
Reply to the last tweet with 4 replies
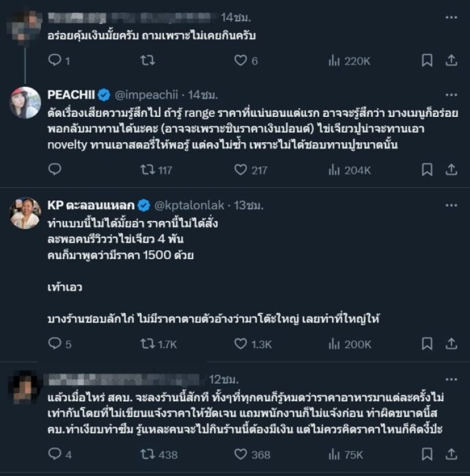[x=54, y=454]
